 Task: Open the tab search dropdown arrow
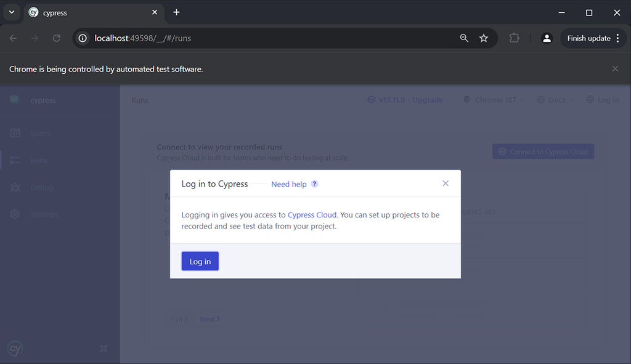(x=12, y=12)
